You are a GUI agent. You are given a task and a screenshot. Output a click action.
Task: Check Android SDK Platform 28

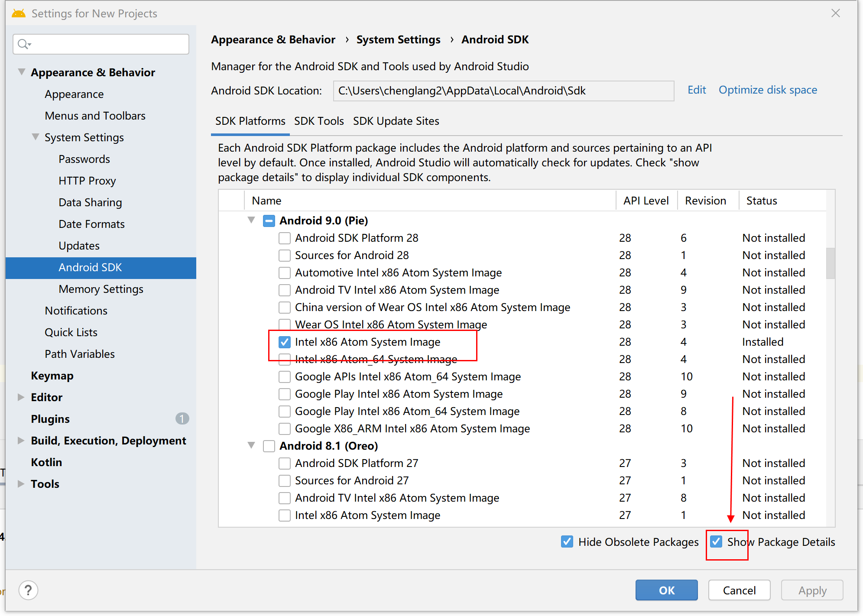click(x=284, y=238)
